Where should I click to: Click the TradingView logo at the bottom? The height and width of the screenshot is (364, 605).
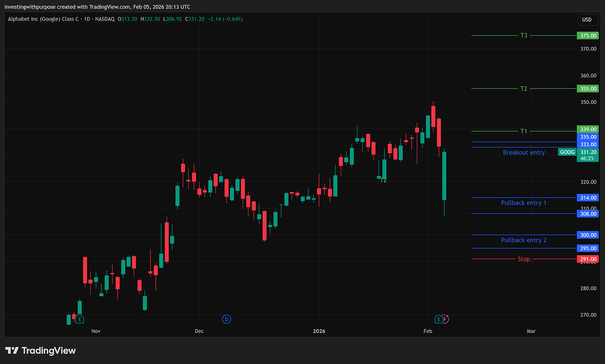41,351
